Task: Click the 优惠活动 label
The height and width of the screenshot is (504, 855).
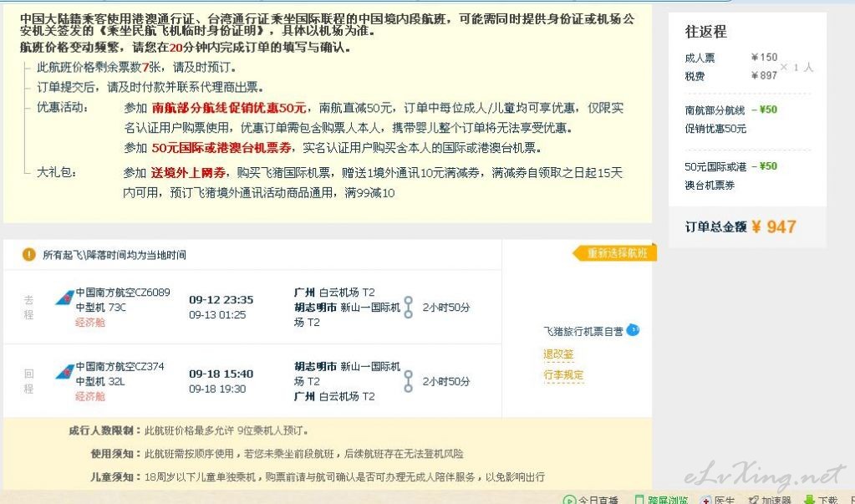Action: [63, 108]
